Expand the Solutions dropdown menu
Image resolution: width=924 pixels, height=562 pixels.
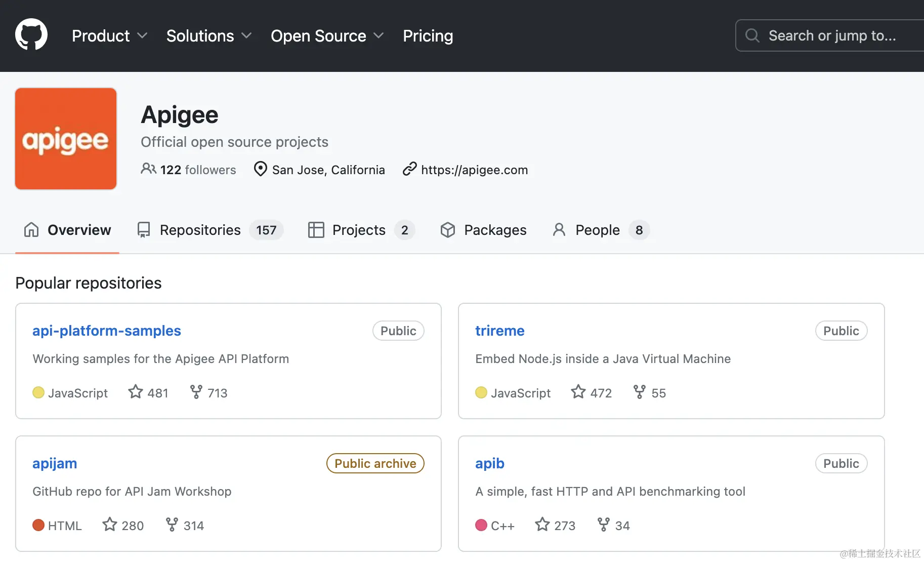(x=208, y=36)
